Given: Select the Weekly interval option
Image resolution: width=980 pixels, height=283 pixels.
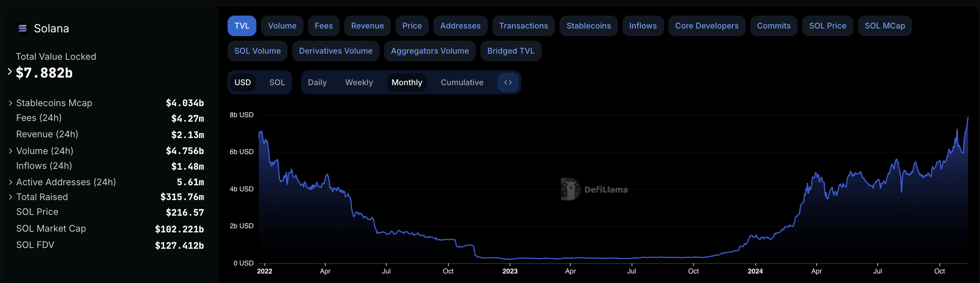Looking at the screenshot, I should 359,83.
